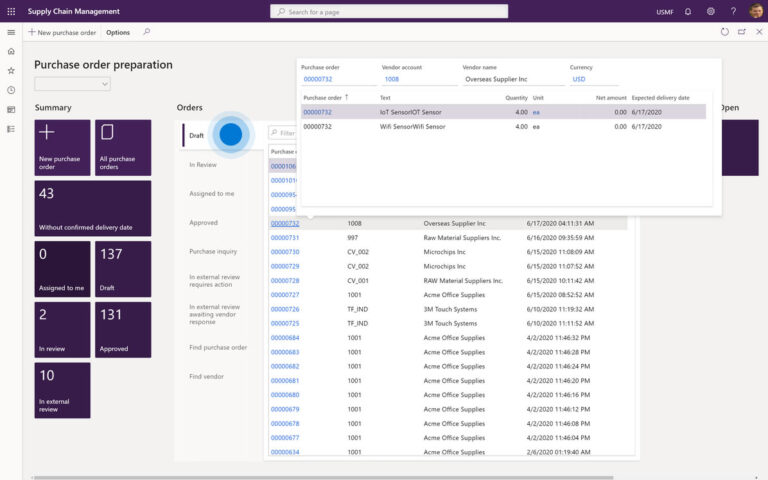Click vendor account TF_IND for order 00000725
The height and width of the screenshot is (480, 768).
[358, 323]
